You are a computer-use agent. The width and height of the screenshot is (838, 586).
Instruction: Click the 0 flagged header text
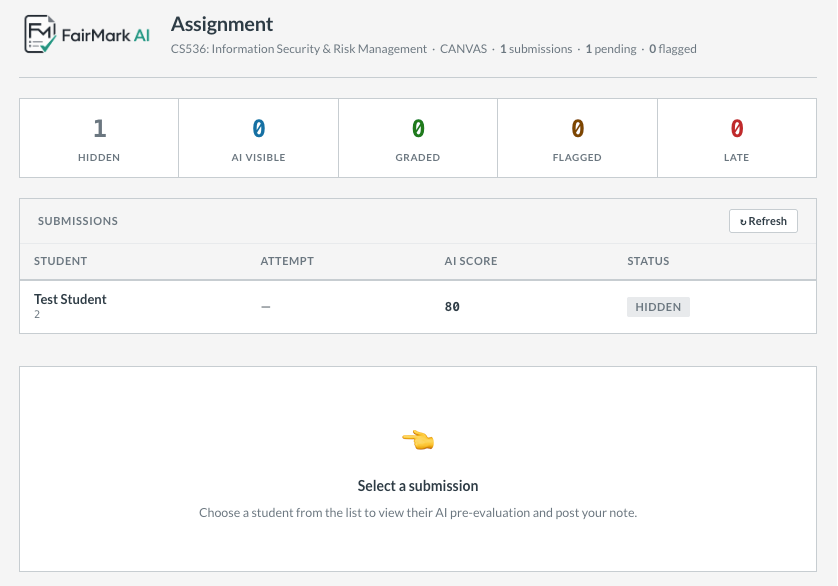pos(673,49)
